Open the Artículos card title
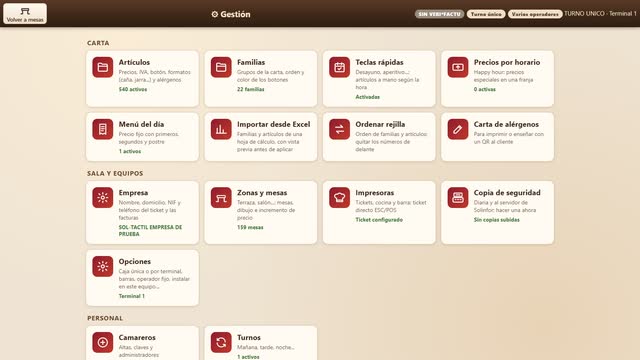The image size is (640, 360). [134, 62]
